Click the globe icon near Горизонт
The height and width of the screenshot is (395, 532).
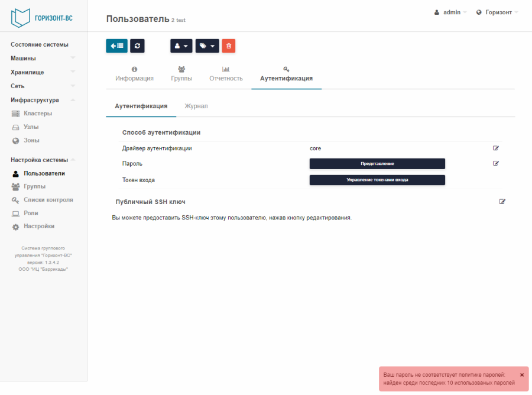point(479,12)
